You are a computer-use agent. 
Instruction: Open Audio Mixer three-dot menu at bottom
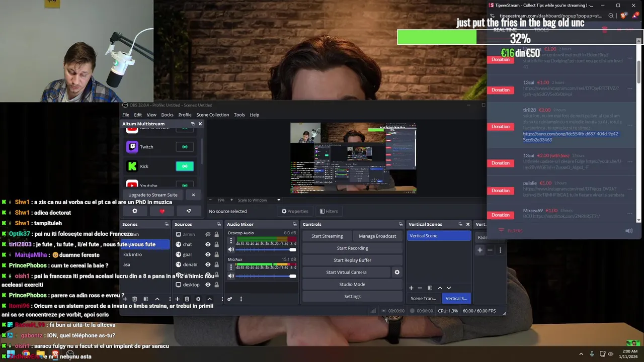coord(241,299)
